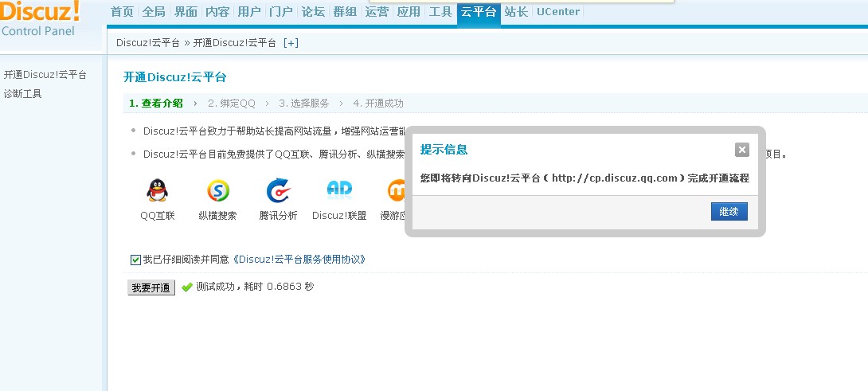Screen dimensions: 868x391
Task: Click the 提示信息 dialog title
Action: [x=444, y=149]
